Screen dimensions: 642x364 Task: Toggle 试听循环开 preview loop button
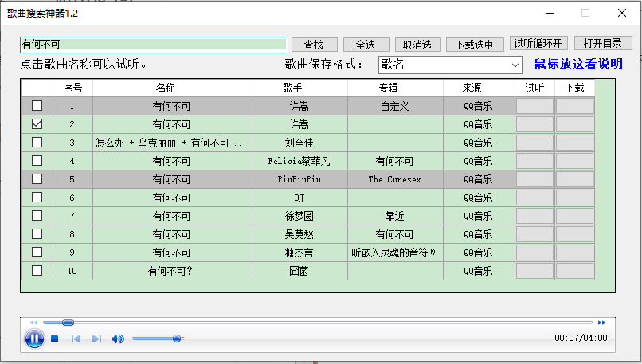pos(538,44)
